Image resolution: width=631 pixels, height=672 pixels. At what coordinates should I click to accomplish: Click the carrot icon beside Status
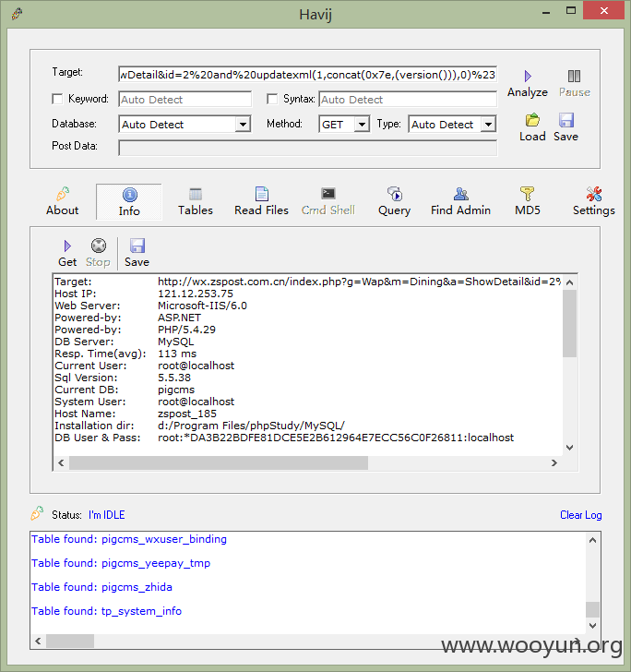pos(37,513)
